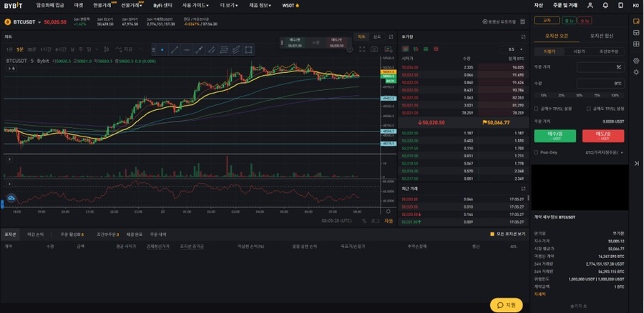
Task: Open the mobile app download icon
Action: [x=620, y=5]
